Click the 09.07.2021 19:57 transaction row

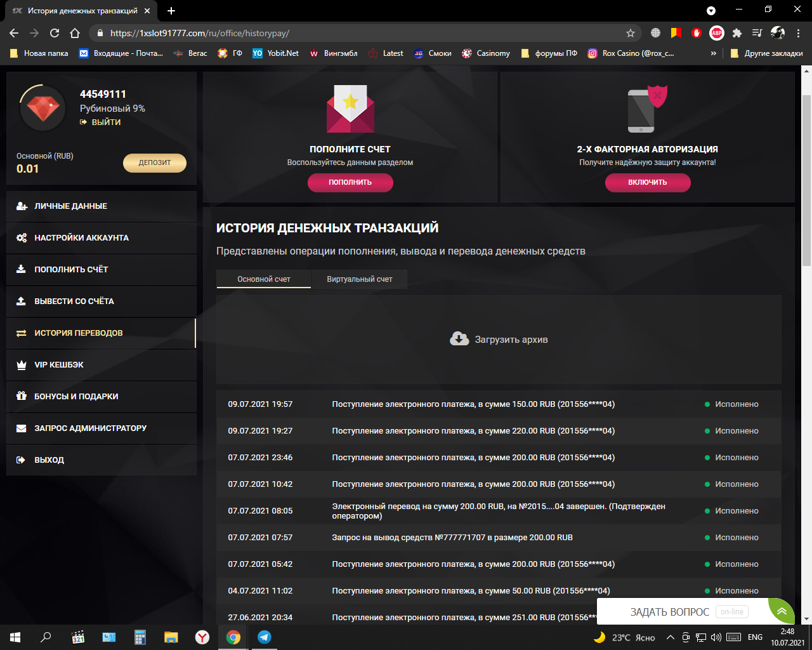click(499, 404)
